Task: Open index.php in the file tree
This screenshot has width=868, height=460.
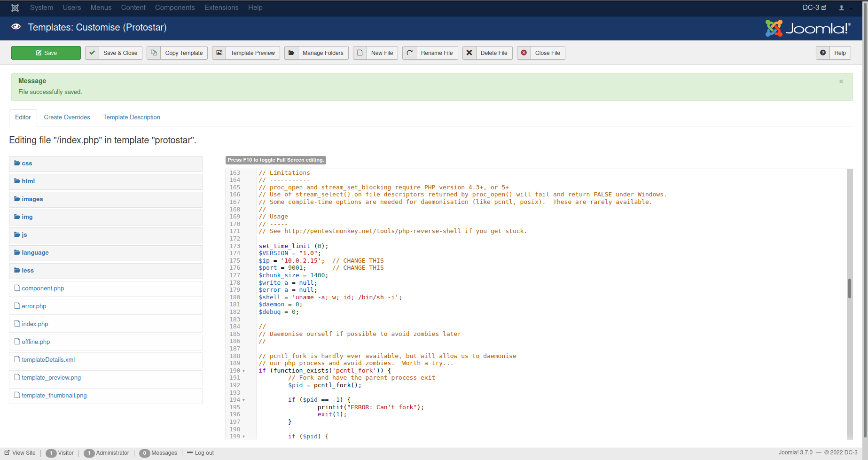Action: click(106, 324)
